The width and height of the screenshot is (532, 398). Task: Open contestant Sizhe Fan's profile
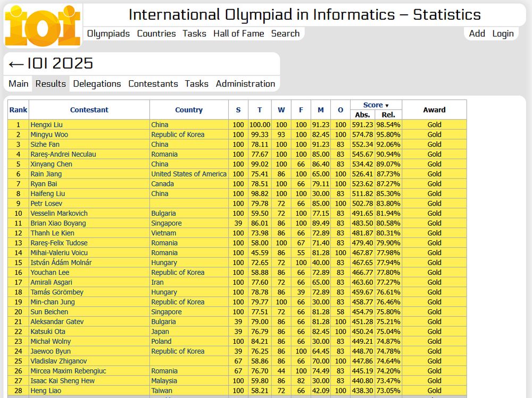coord(45,145)
